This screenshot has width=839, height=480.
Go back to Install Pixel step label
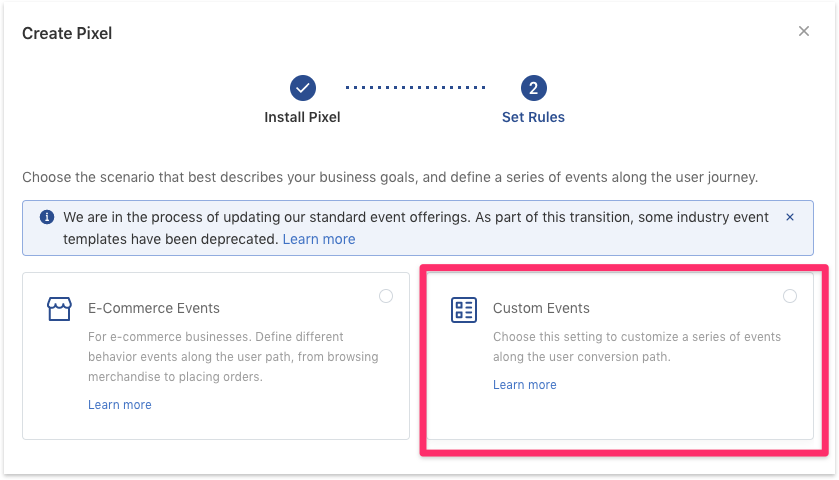tap(302, 117)
